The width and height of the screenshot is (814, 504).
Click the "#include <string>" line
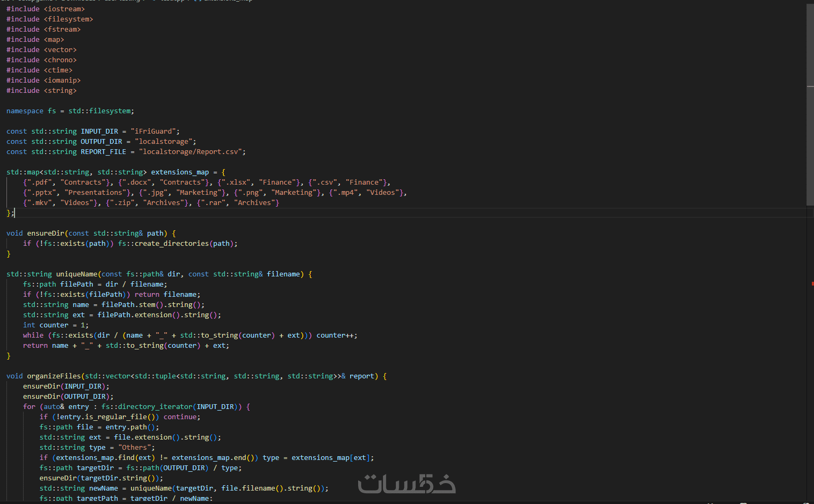pos(41,91)
